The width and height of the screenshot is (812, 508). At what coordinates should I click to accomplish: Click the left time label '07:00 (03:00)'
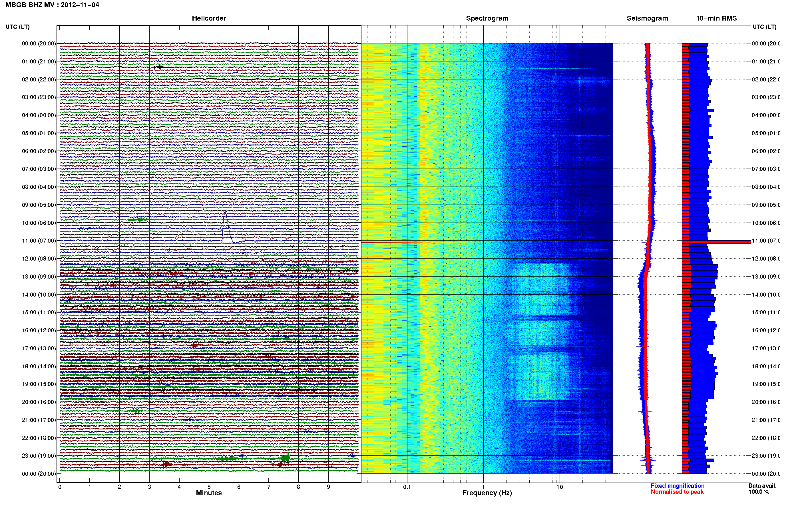[39, 169]
